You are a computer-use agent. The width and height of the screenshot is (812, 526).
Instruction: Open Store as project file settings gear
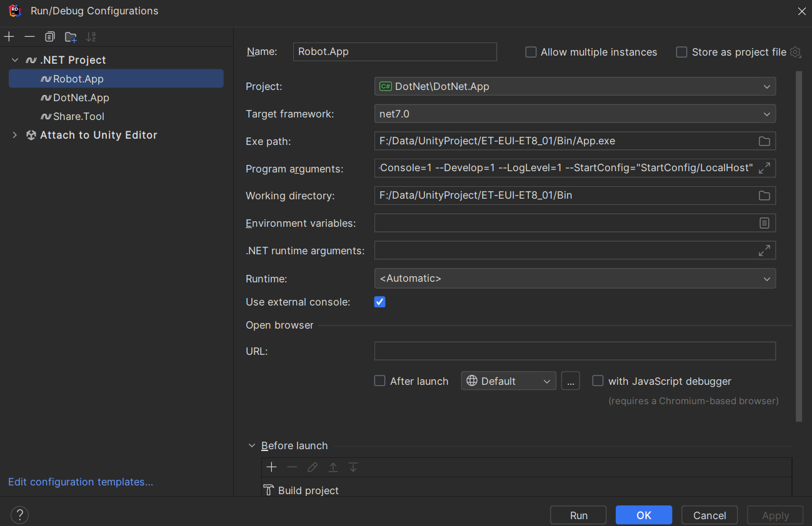click(x=795, y=52)
